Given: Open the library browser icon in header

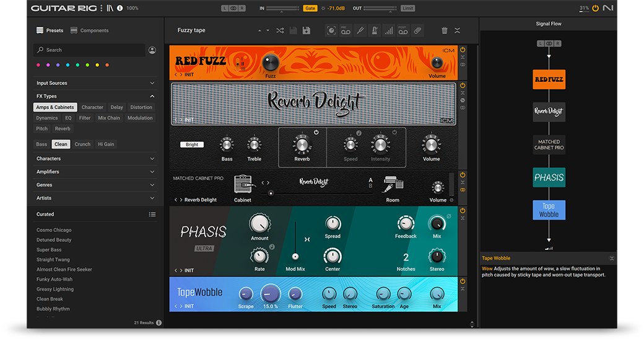Looking at the screenshot, I should pos(110,8).
